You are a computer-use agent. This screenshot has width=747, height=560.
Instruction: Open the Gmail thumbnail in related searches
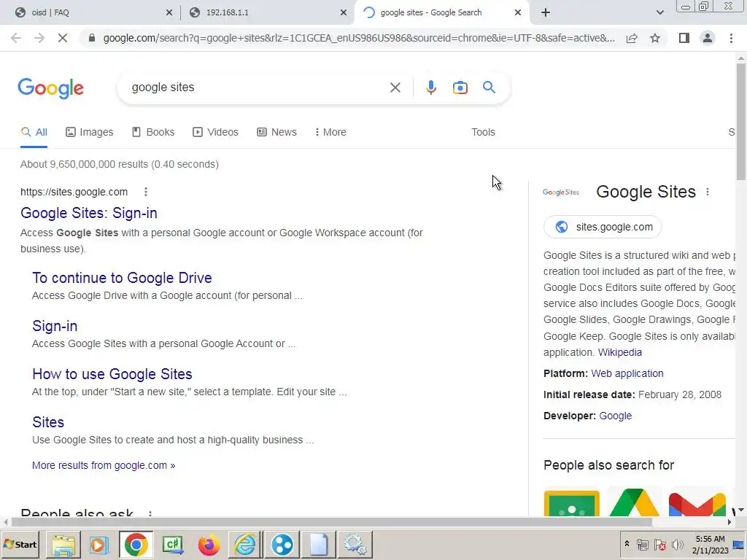click(x=697, y=504)
